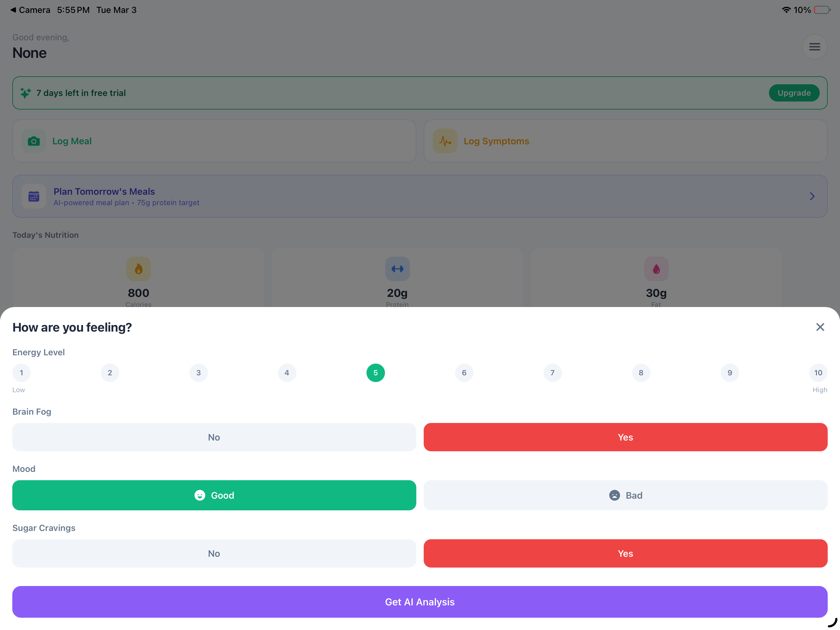Close the How are you feeling sheet
The width and height of the screenshot is (840, 630).
820,327
